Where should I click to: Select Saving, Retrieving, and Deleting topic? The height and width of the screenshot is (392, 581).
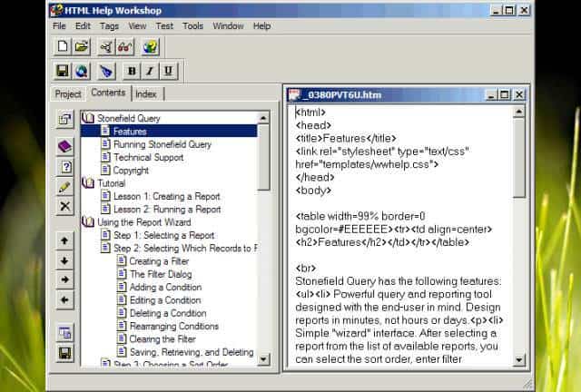[192, 352]
